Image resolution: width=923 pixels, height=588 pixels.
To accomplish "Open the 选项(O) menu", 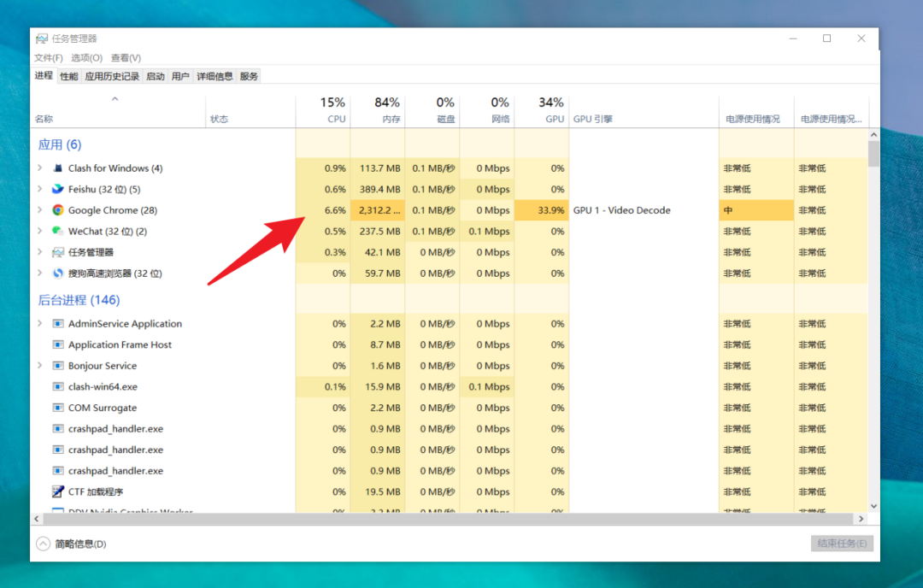I will 86,57.
